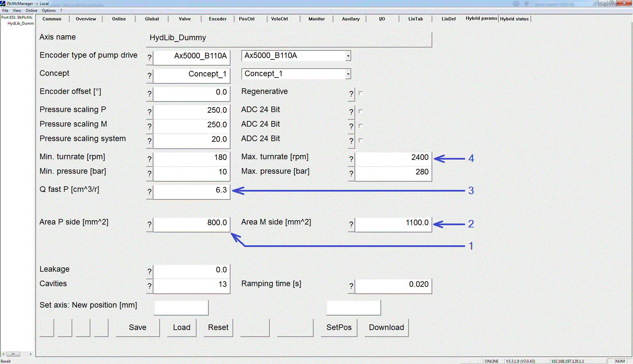Image resolution: width=633 pixels, height=364 pixels.
Task: Toggle ADC 24 Bit for Pressure scaling M
Action: point(361,126)
